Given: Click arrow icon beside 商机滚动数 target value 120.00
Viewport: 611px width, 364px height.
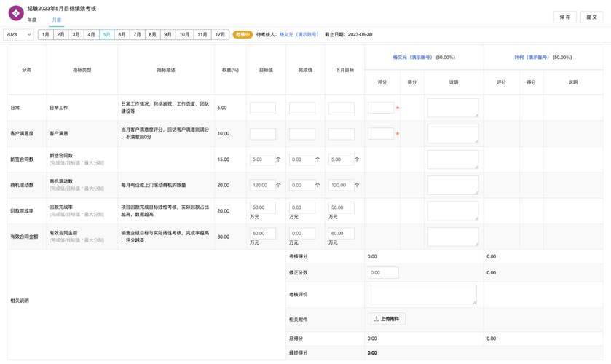Looking at the screenshot, I should point(278,185).
